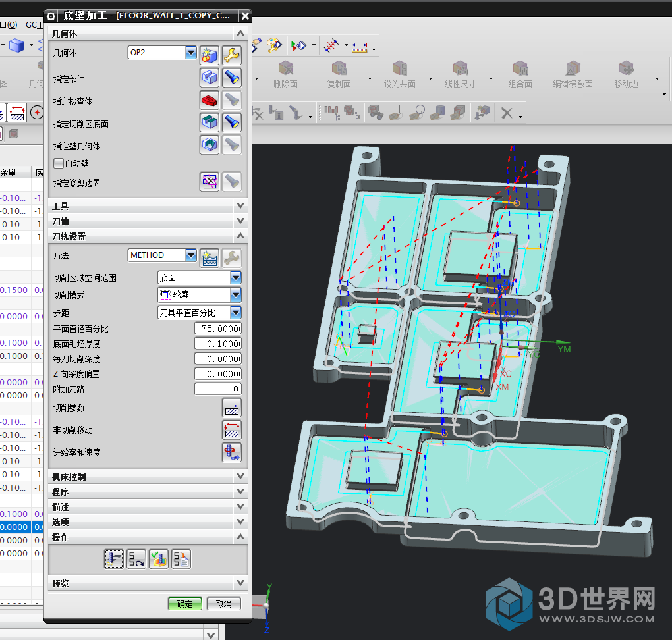Click the 取消 button
The height and width of the screenshot is (640, 672).
coord(223,604)
